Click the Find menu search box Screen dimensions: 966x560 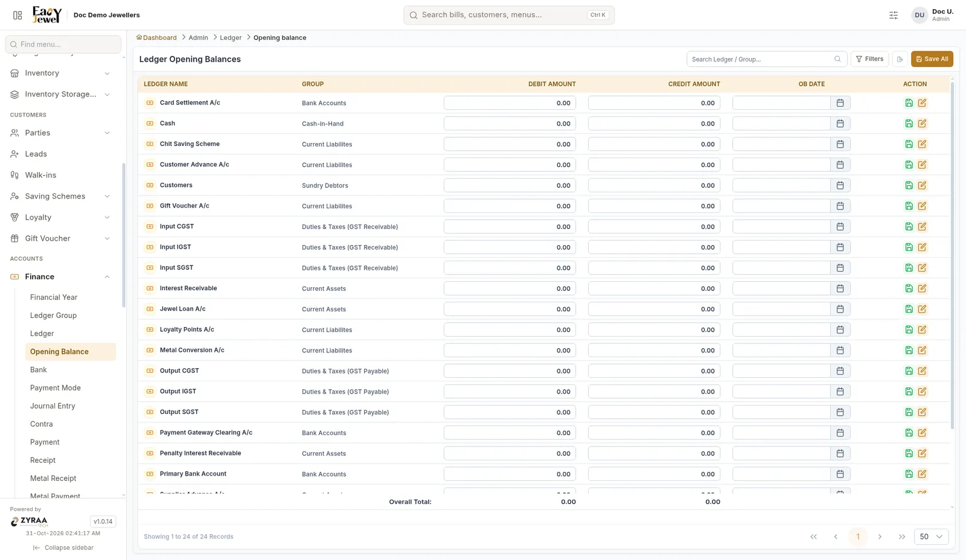point(63,44)
